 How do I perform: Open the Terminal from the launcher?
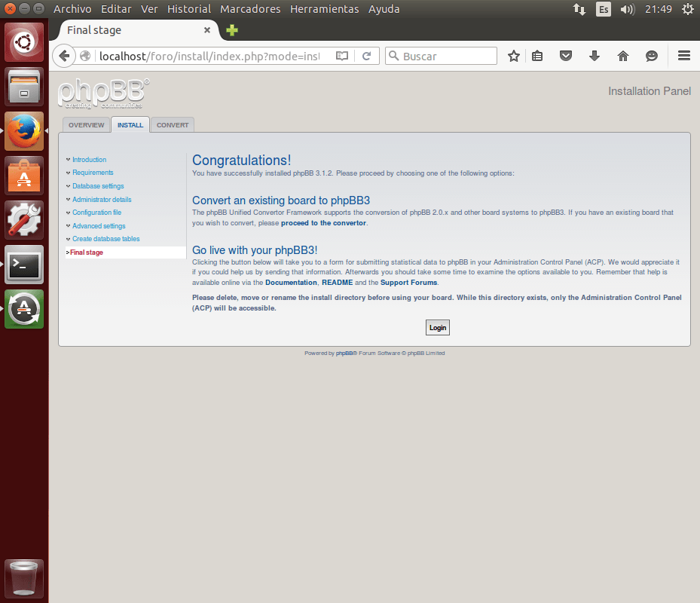[x=24, y=265]
